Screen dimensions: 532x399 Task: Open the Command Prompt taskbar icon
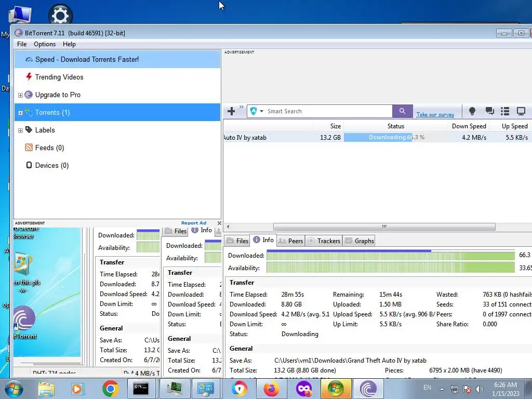(141, 389)
